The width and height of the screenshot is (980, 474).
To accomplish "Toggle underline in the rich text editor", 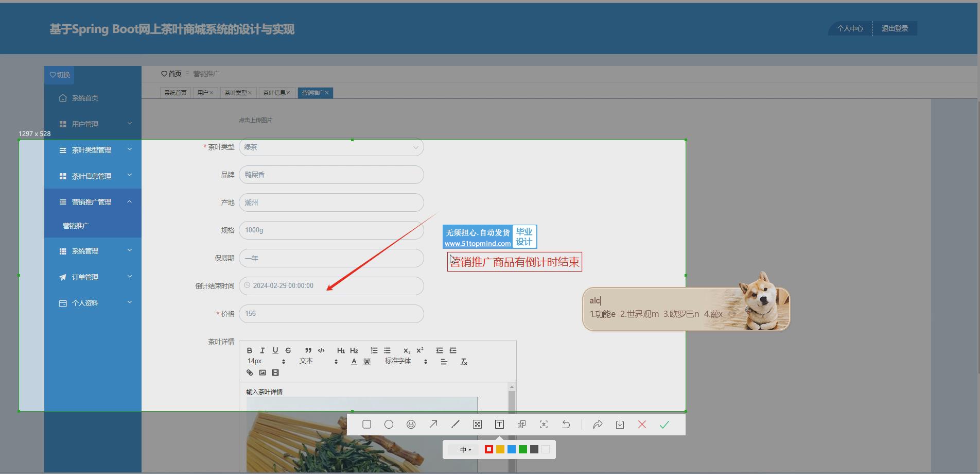I will pos(275,350).
